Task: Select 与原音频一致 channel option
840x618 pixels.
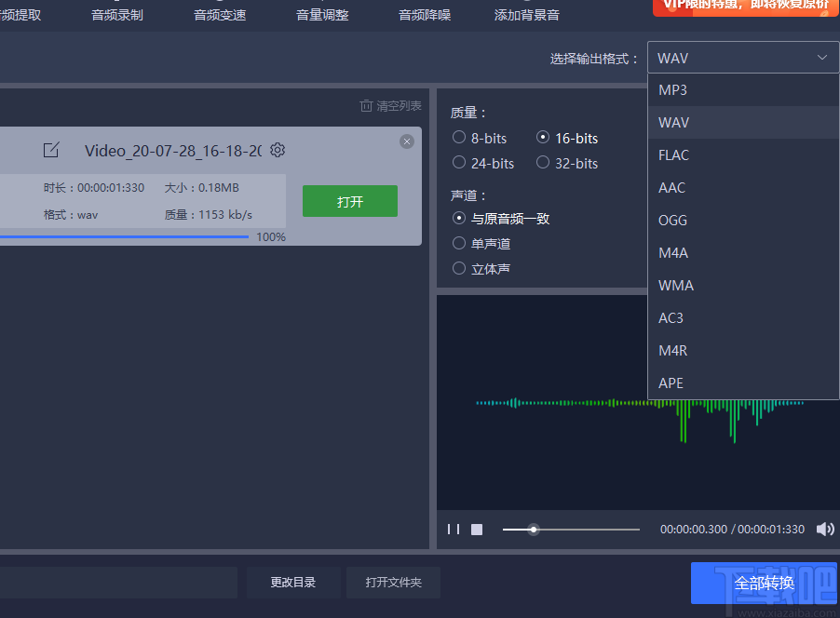Action: point(459,219)
